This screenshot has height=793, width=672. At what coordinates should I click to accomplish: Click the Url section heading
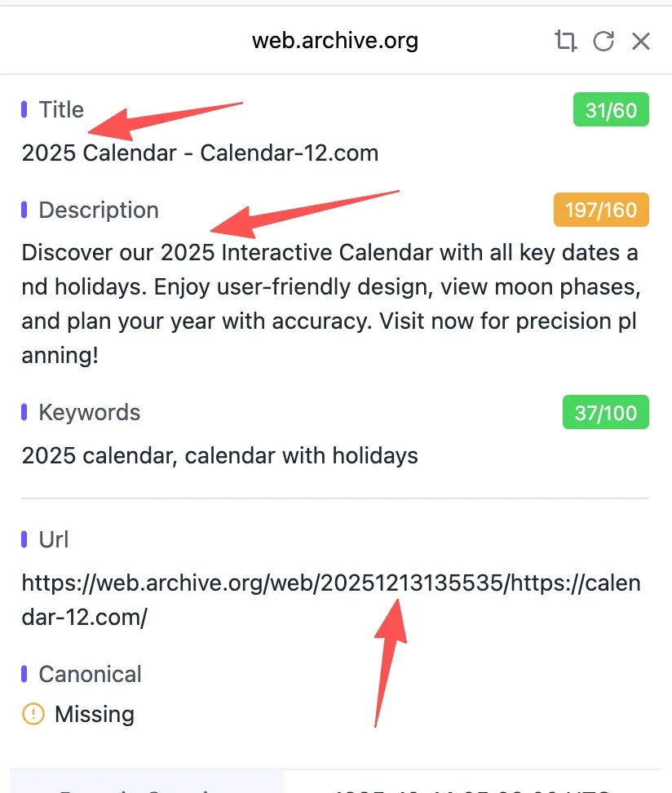coord(55,539)
